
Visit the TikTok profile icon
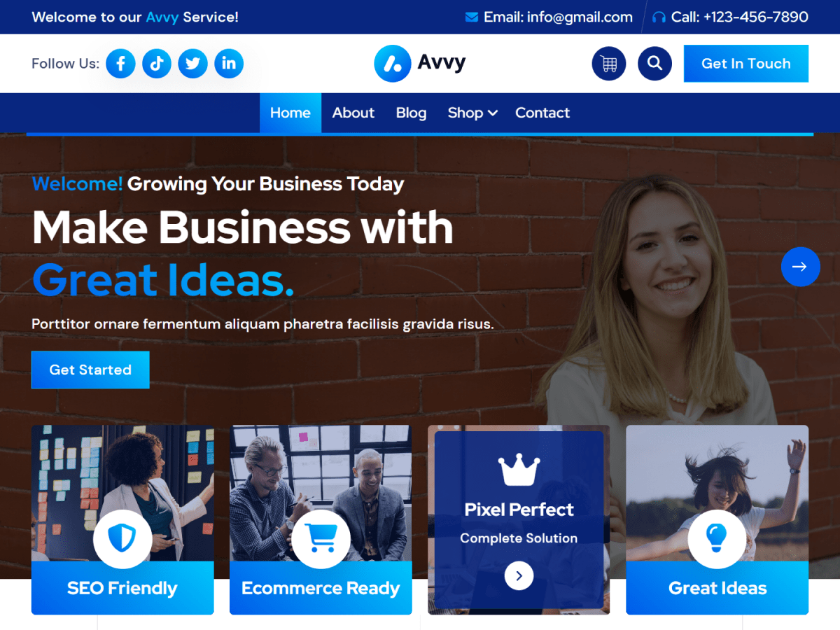point(157,64)
